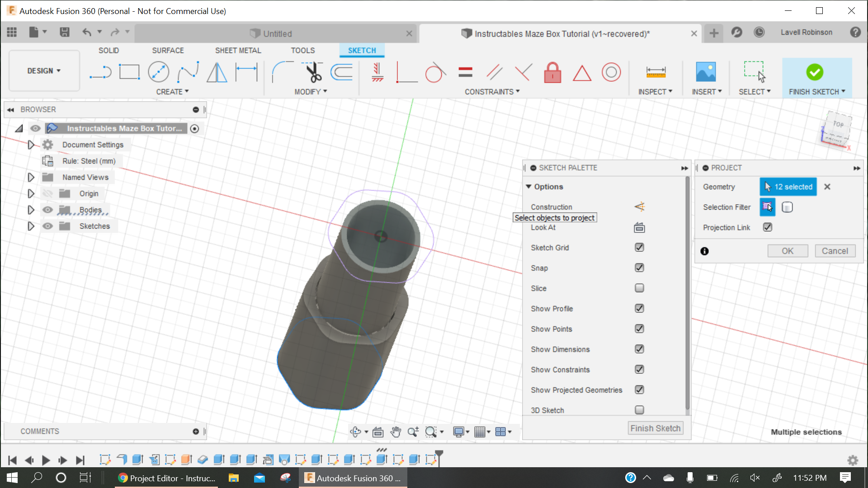Select the Specified entities selection filter
The height and width of the screenshot is (488, 868).
coord(767,207)
